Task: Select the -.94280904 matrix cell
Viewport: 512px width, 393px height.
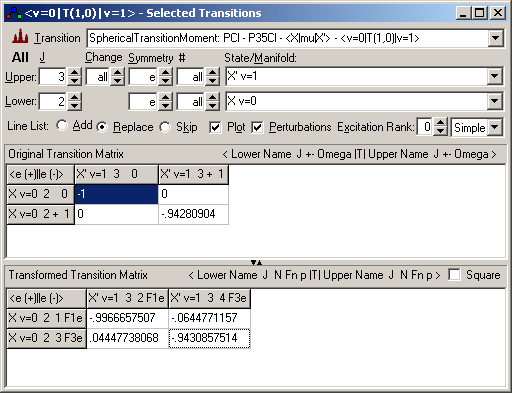Action: click(x=193, y=214)
